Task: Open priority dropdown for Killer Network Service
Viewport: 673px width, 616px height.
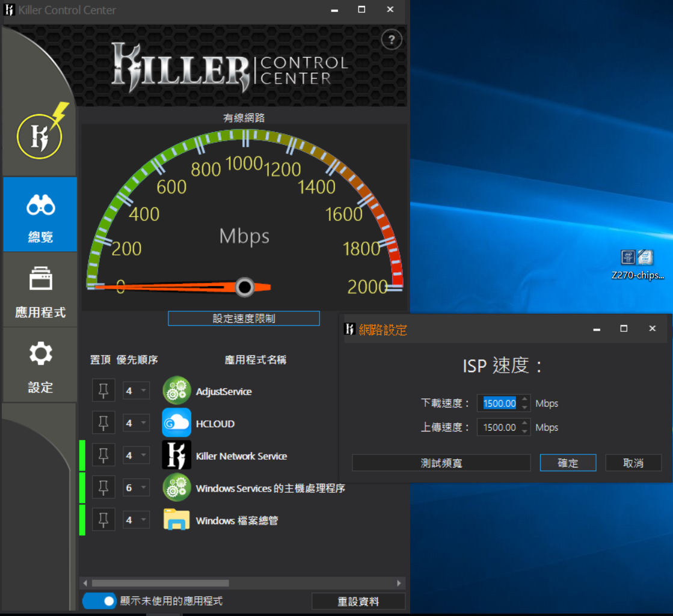Action: (x=137, y=455)
